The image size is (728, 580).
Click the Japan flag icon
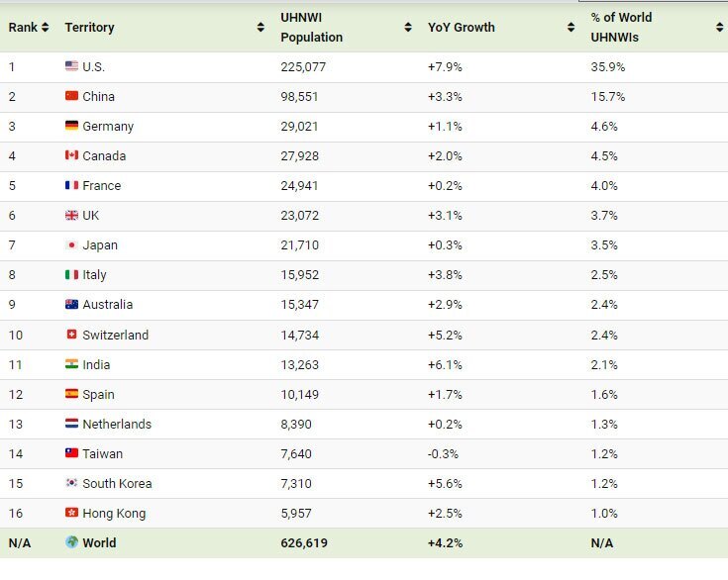[71, 244]
